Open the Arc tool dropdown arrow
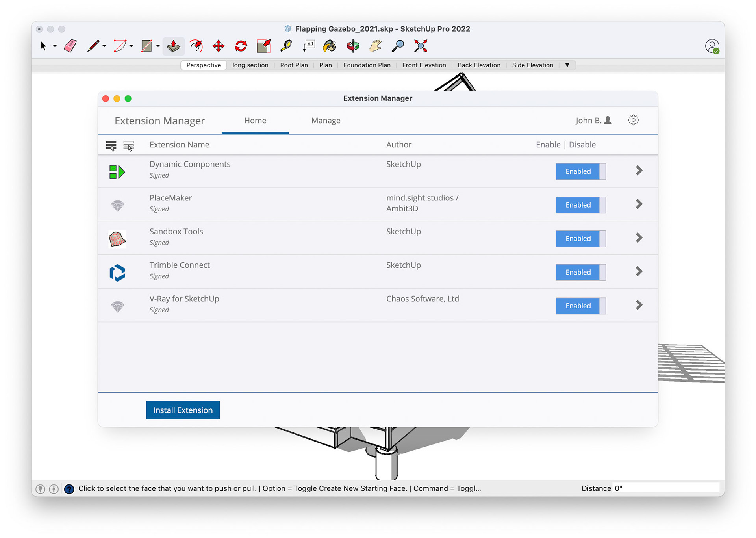Image resolution: width=756 pixels, height=538 pixels. (131, 46)
